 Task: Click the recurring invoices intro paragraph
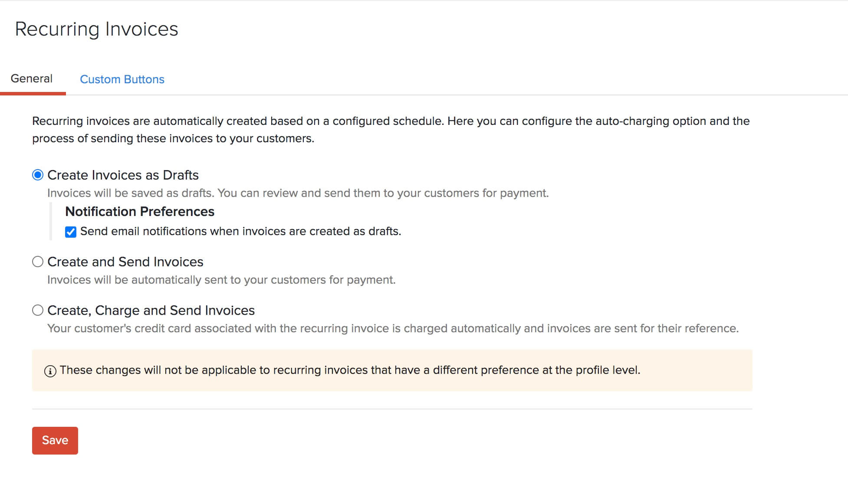click(391, 129)
